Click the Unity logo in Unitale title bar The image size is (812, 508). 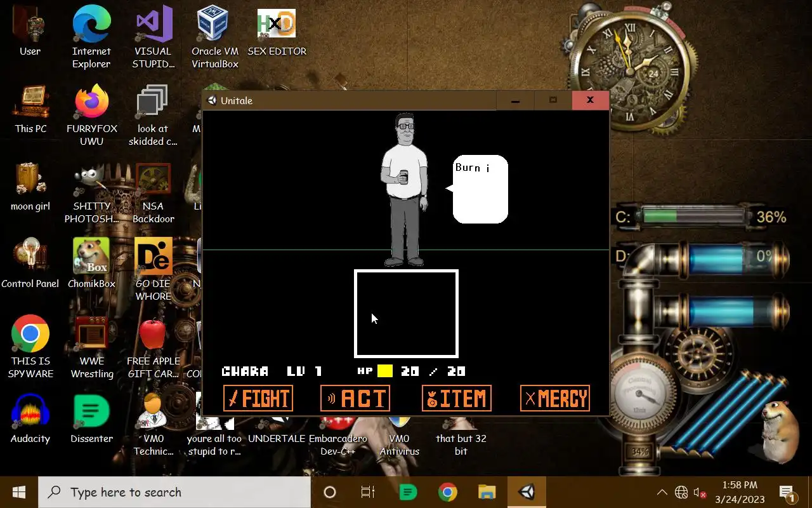click(x=212, y=100)
